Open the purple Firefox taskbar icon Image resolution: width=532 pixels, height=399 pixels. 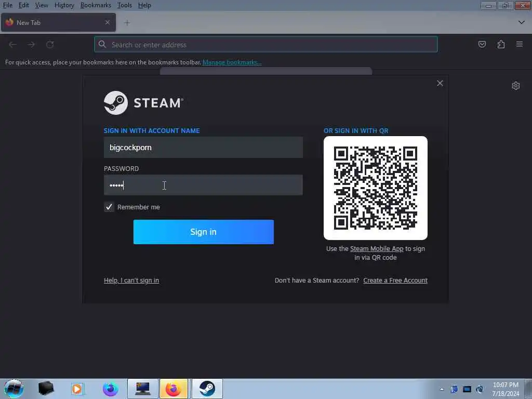point(110,389)
